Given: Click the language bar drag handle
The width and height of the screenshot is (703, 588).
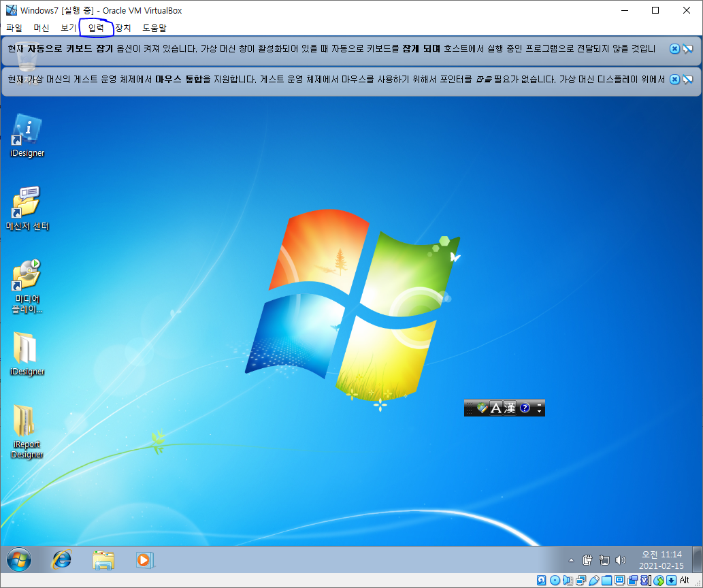Looking at the screenshot, I should [469, 408].
